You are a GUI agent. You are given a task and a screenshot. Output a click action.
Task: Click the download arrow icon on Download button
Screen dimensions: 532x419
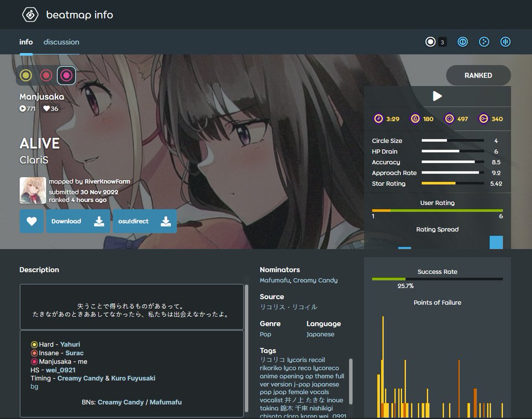pyautogui.click(x=99, y=221)
